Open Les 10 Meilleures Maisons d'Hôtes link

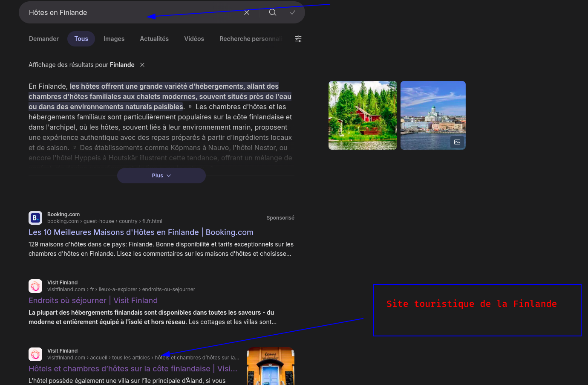coord(141,232)
